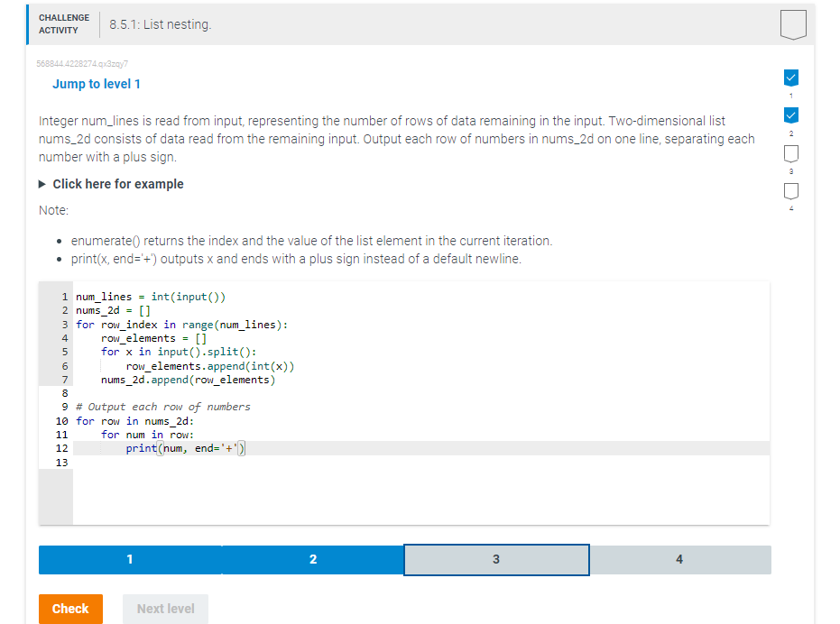Viewport: 840px width, 624px height.
Task: Select the empty level 3 shield badge
Action: [x=791, y=153]
